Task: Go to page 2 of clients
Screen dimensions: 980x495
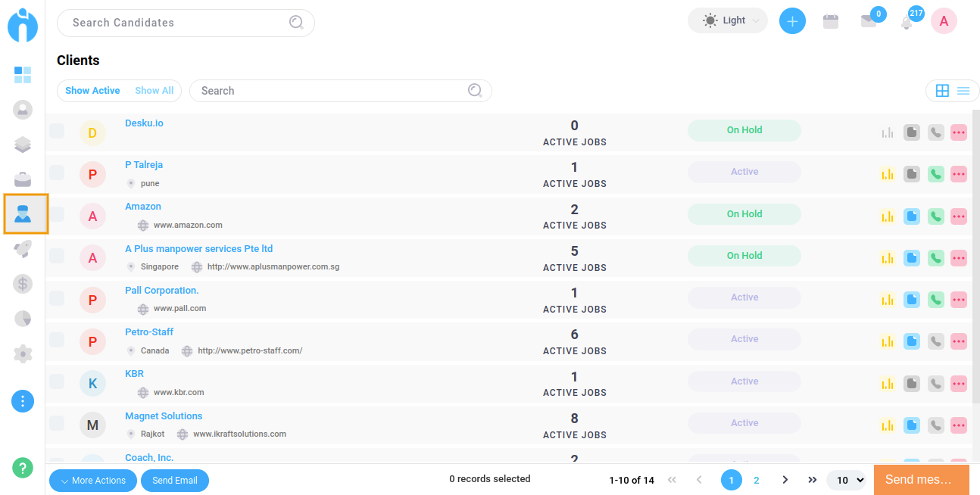Action: 756,480
